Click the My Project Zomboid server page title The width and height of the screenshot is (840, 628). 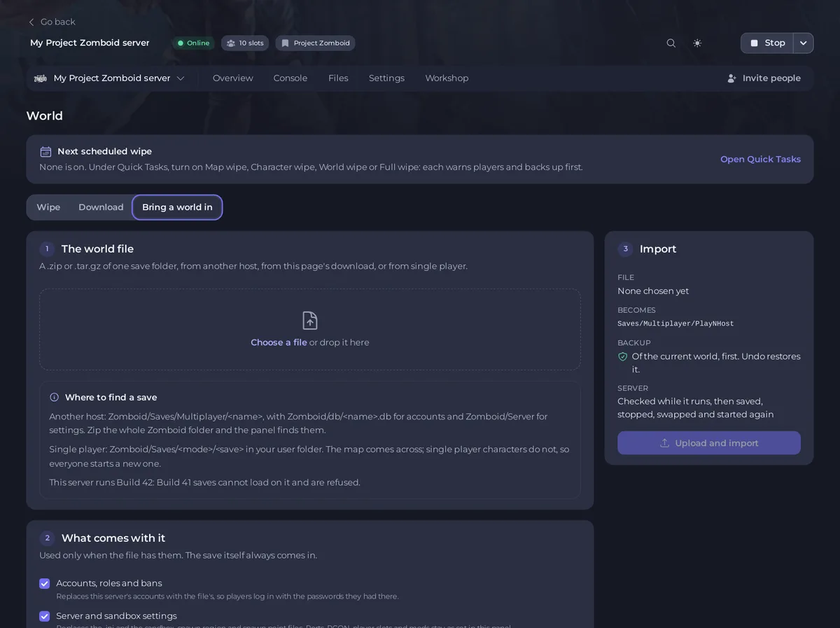90,43
